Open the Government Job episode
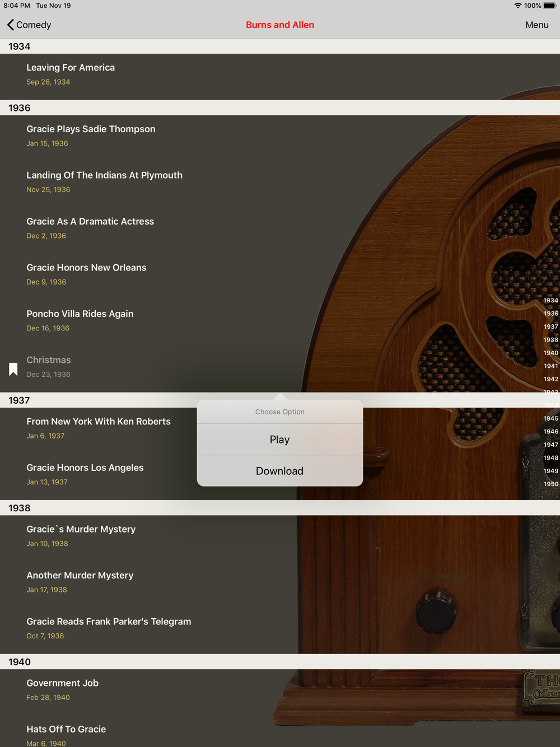Viewport: 560px width, 747px height. coord(280,692)
